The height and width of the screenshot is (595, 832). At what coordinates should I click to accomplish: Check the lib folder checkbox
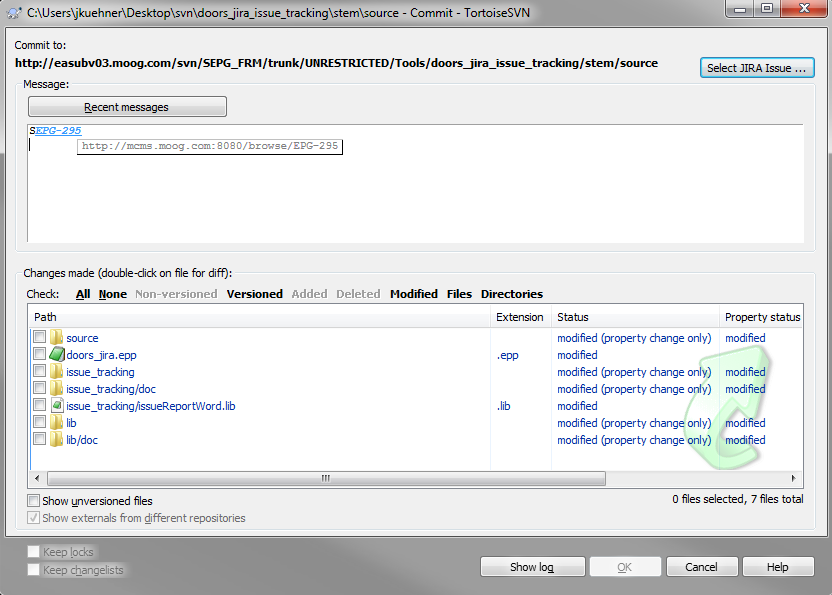(39, 422)
